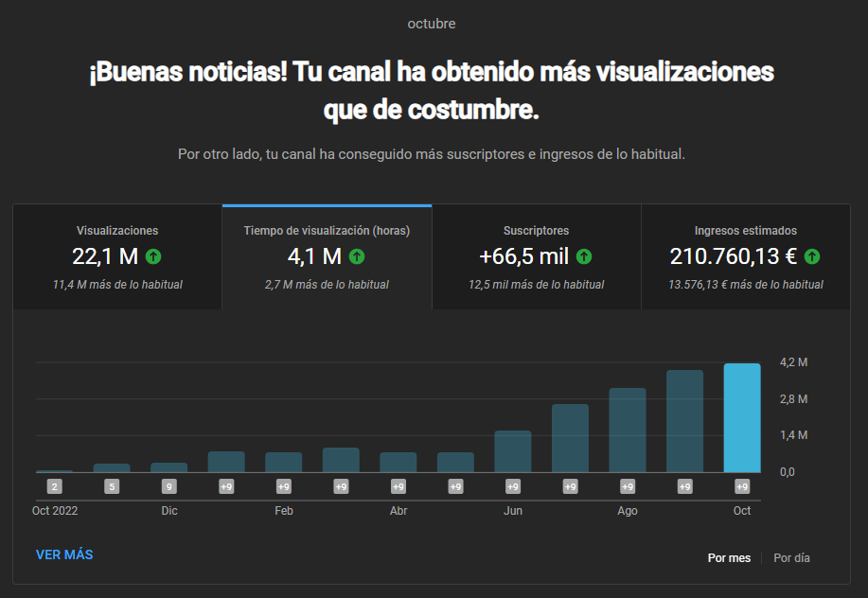Open the Suscriptores metric tab

pos(537,257)
